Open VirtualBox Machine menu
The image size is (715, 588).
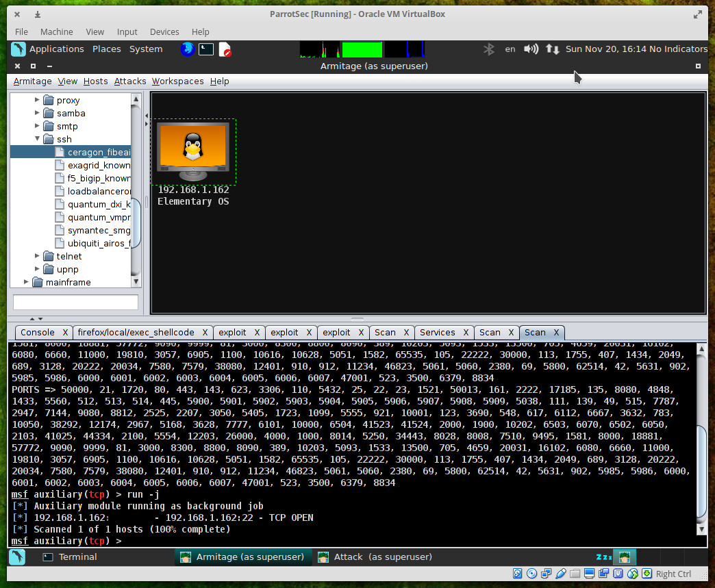click(57, 32)
